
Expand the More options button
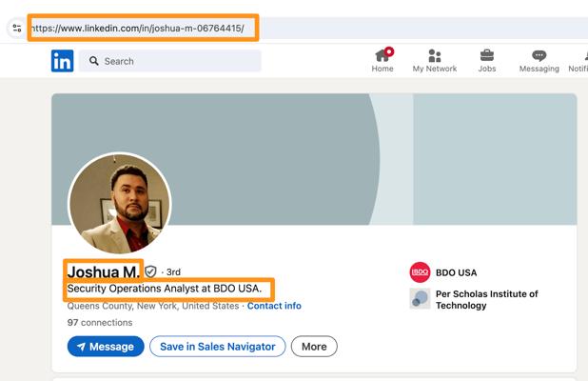click(x=314, y=347)
